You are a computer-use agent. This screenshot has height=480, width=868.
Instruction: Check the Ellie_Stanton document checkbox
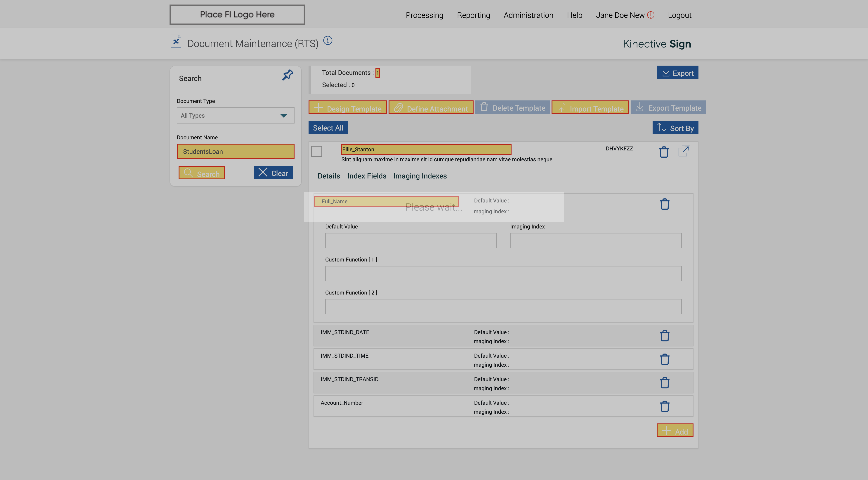coord(316,151)
